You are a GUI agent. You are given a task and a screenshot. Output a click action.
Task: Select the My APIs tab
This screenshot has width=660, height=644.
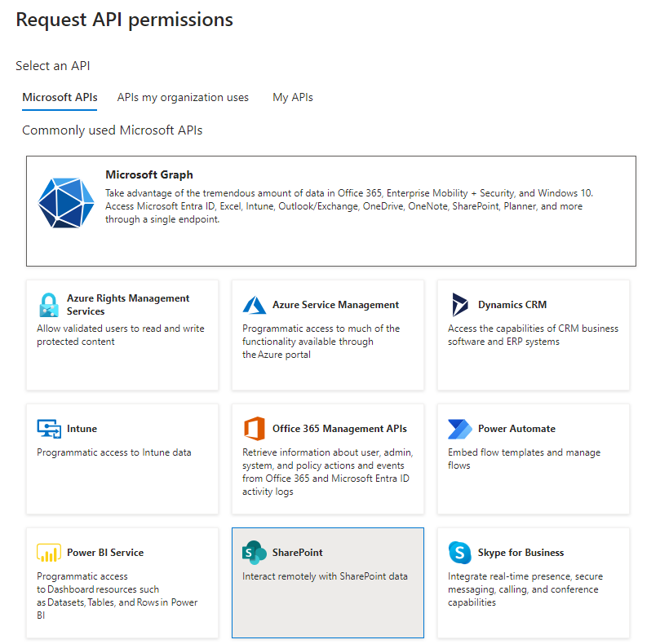point(292,97)
